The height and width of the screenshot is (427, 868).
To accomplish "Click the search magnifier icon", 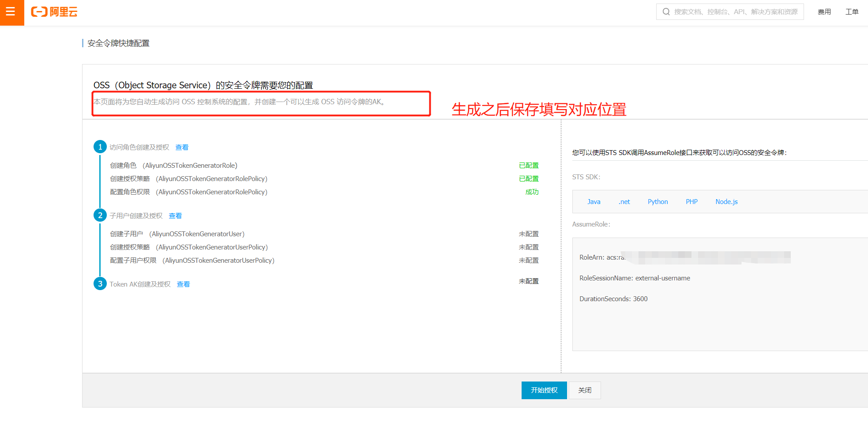I will (666, 12).
